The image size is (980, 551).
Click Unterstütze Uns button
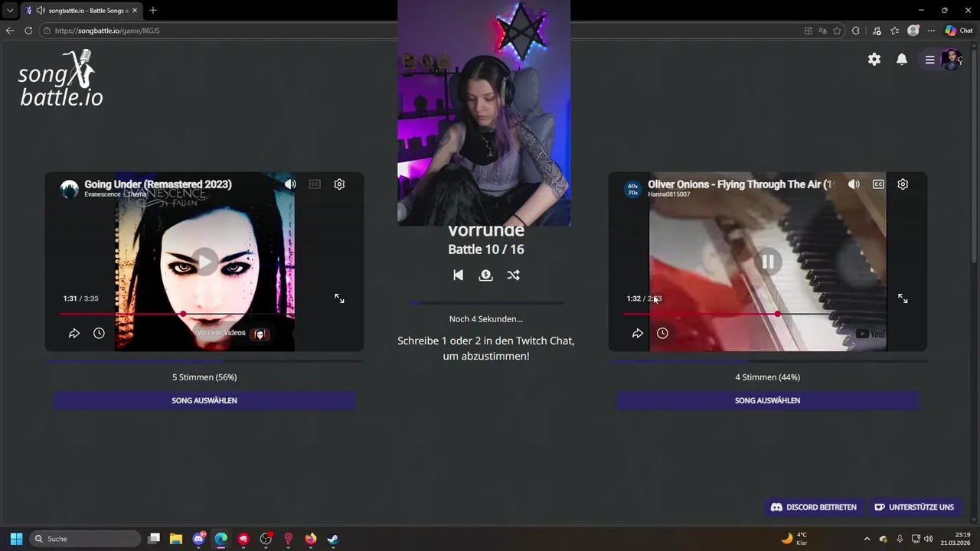[913, 507]
